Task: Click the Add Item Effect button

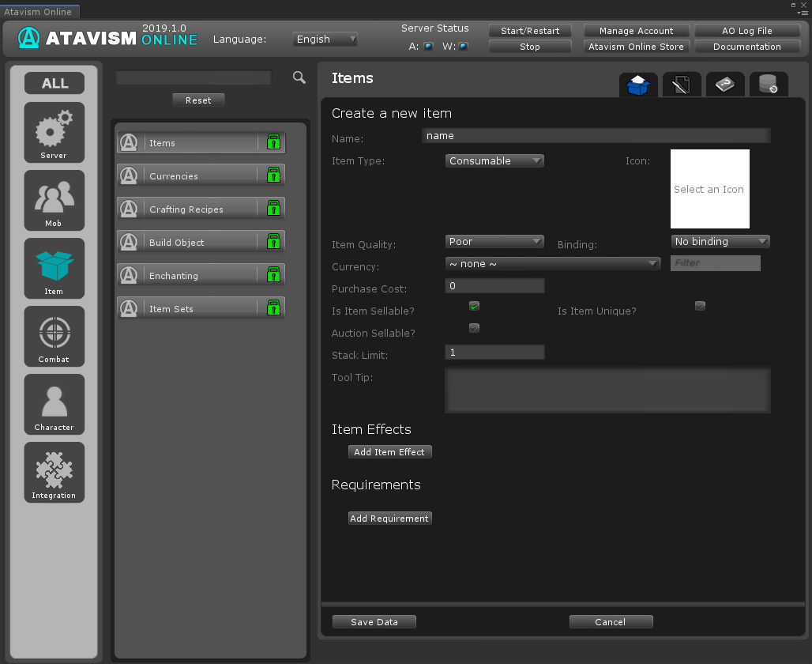Action: pyautogui.click(x=389, y=452)
